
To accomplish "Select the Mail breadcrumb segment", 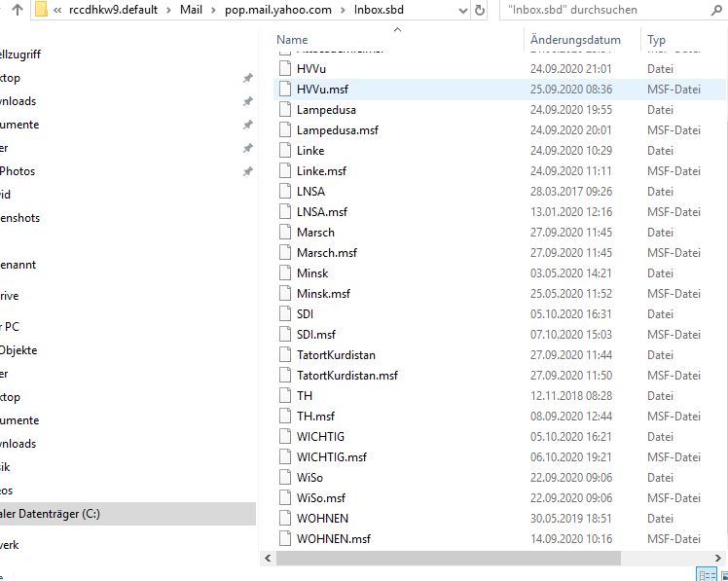I will [x=191, y=10].
